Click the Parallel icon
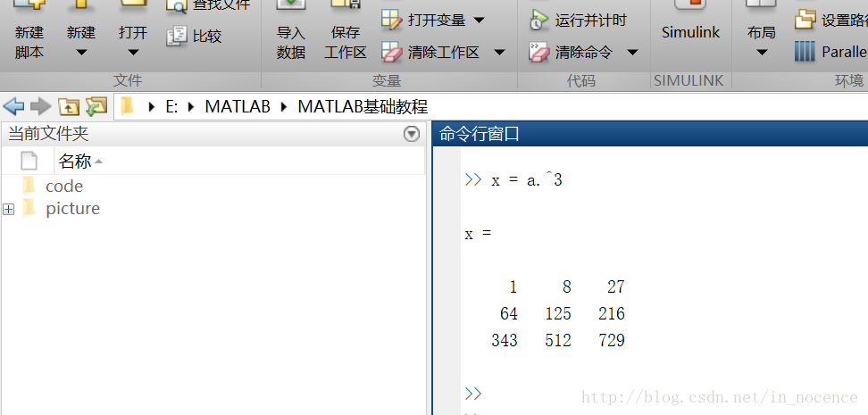Screen dimensions: 868x415 [805, 52]
